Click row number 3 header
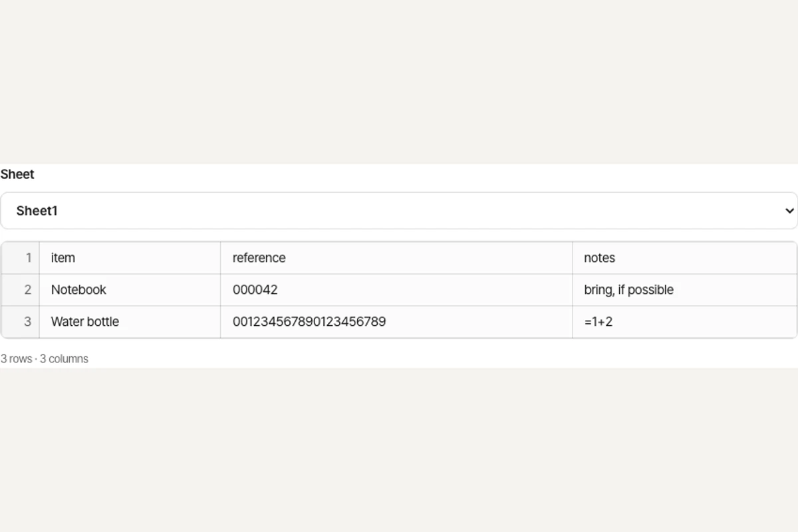This screenshot has height=532, width=798. [x=21, y=322]
